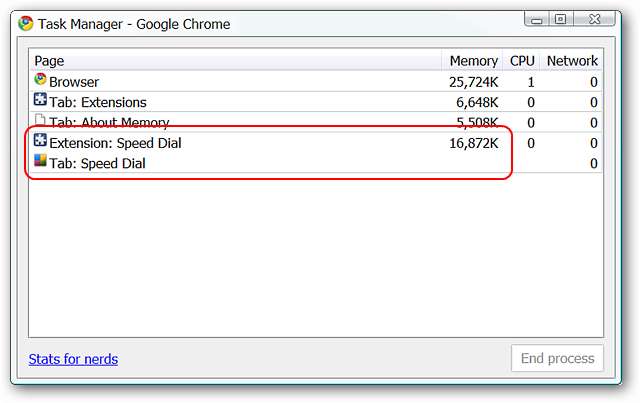
Task: Select the Extension: Speed Dial row label
Action: coord(115,143)
